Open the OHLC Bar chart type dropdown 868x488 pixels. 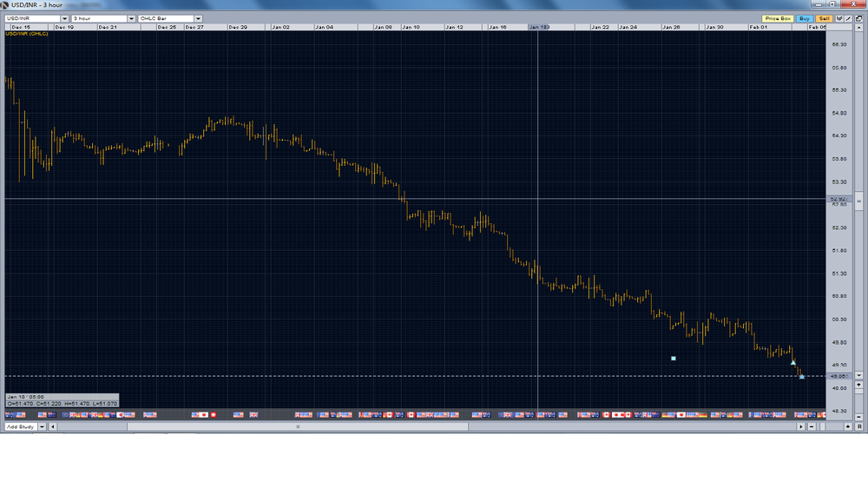pos(198,18)
